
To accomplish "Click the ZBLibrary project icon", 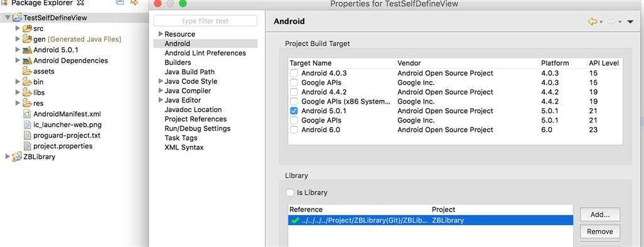I will tap(17, 156).
